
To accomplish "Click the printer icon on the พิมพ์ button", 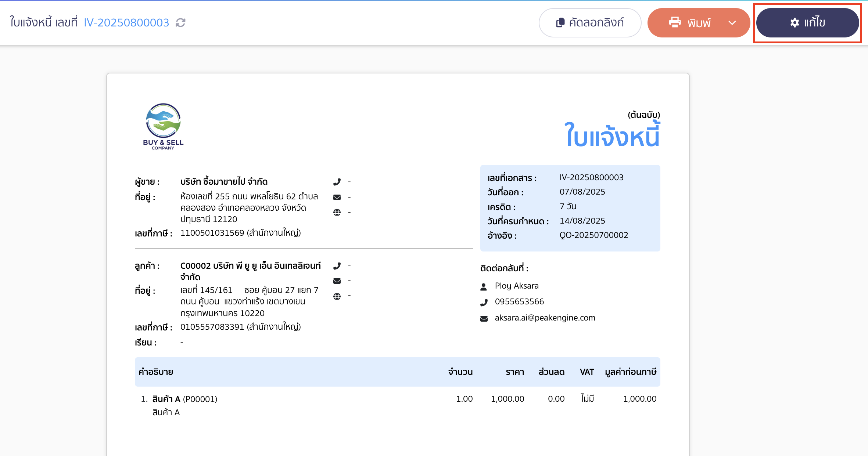I will (x=675, y=22).
